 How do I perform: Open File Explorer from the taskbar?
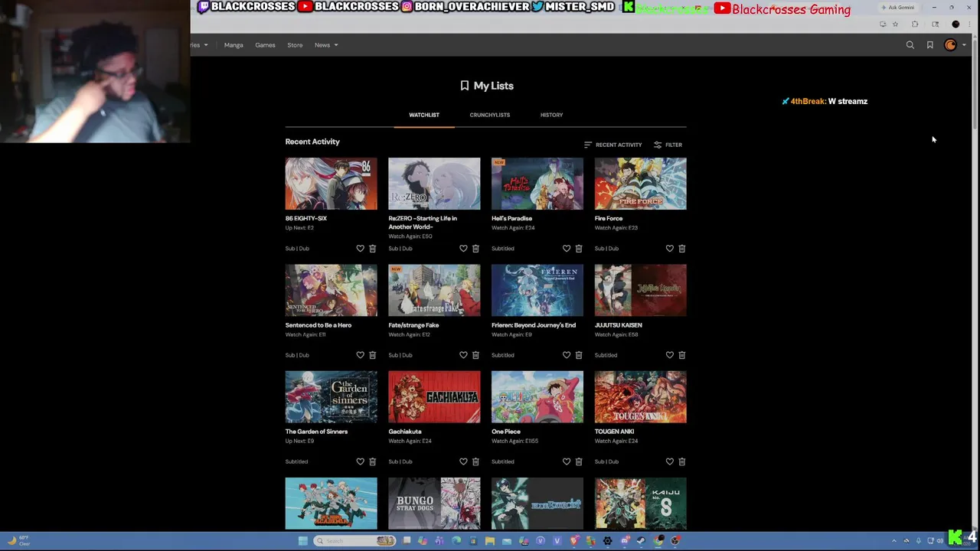[x=490, y=541]
